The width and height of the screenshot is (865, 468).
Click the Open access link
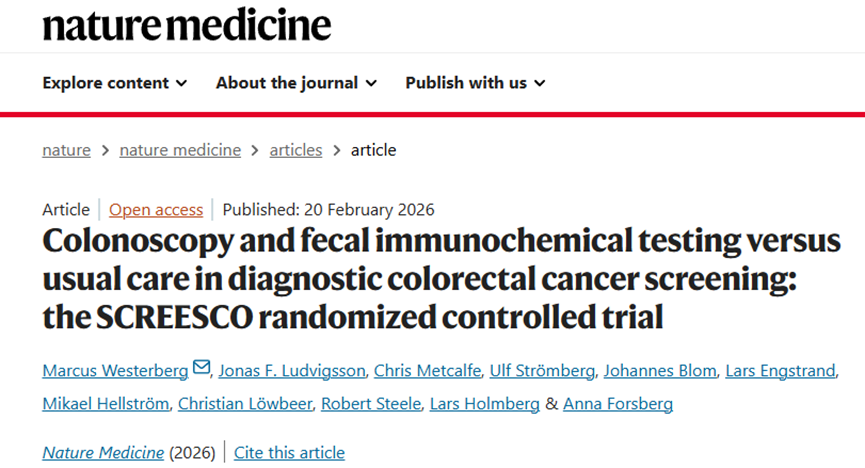coord(156,209)
